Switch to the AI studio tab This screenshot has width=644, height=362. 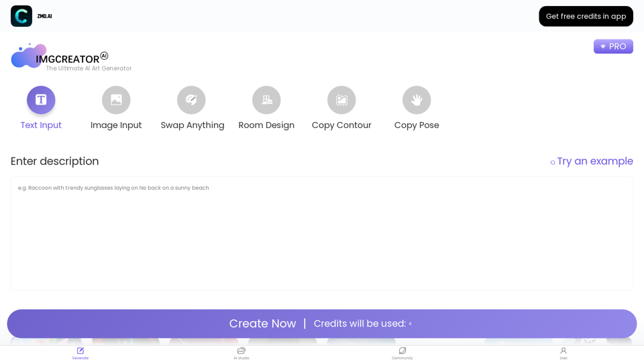coord(241,353)
